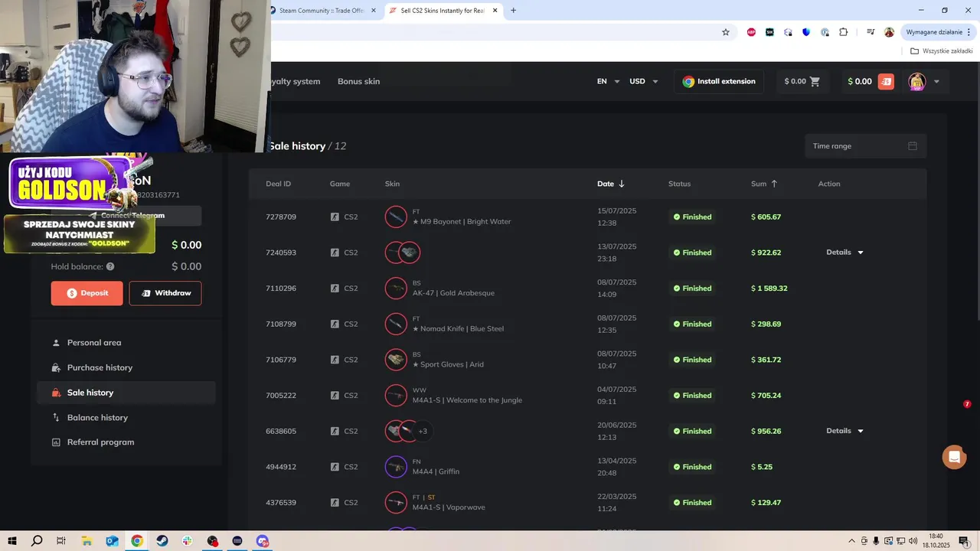Open Windows taskbar search
The width and height of the screenshot is (980, 551).
(37, 541)
